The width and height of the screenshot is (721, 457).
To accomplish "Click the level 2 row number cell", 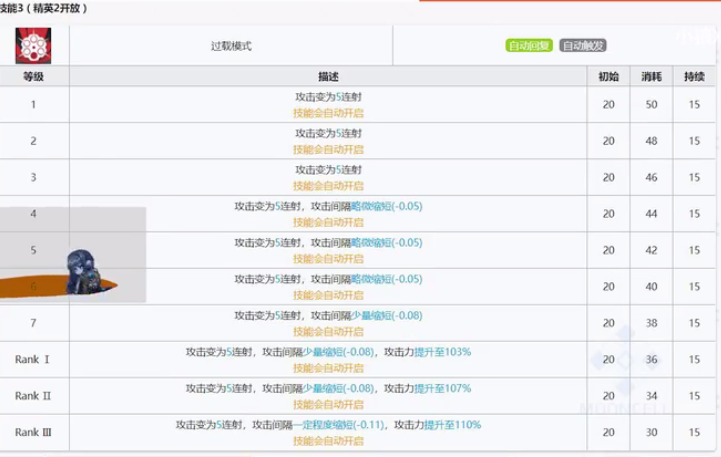I will click(x=33, y=141).
